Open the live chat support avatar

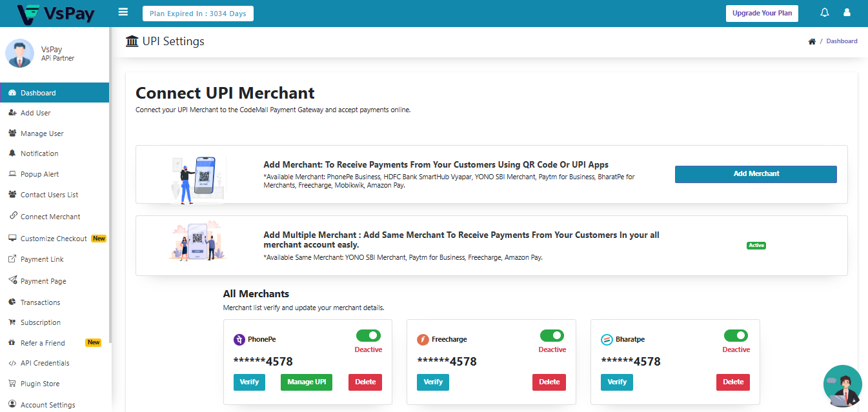click(x=842, y=386)
